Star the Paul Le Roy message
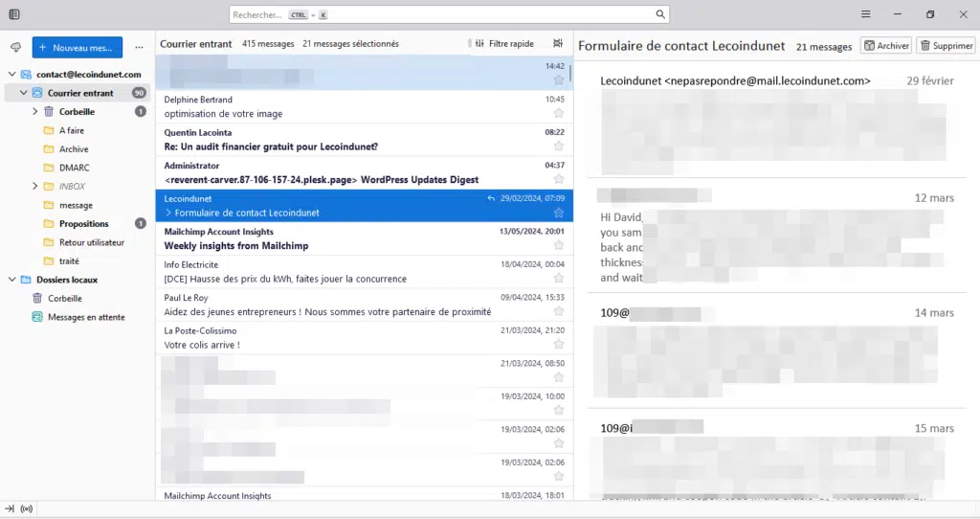 (x=559, y=311)
